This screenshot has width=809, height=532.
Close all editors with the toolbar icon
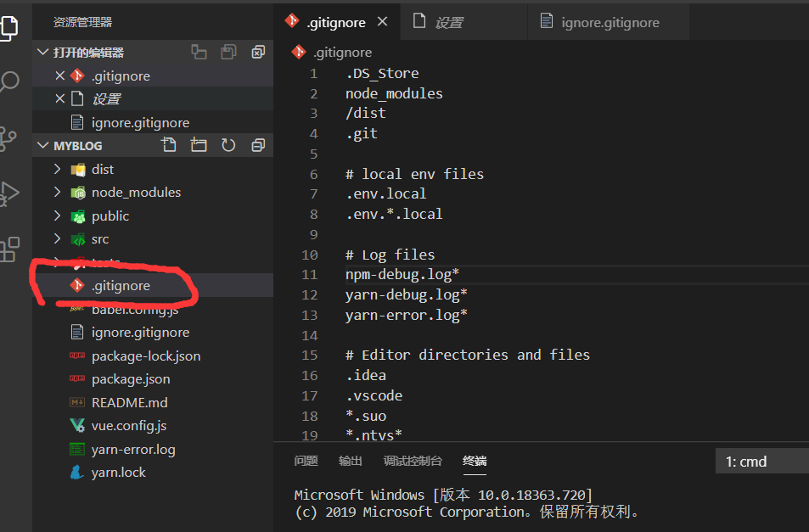[257, 52]
